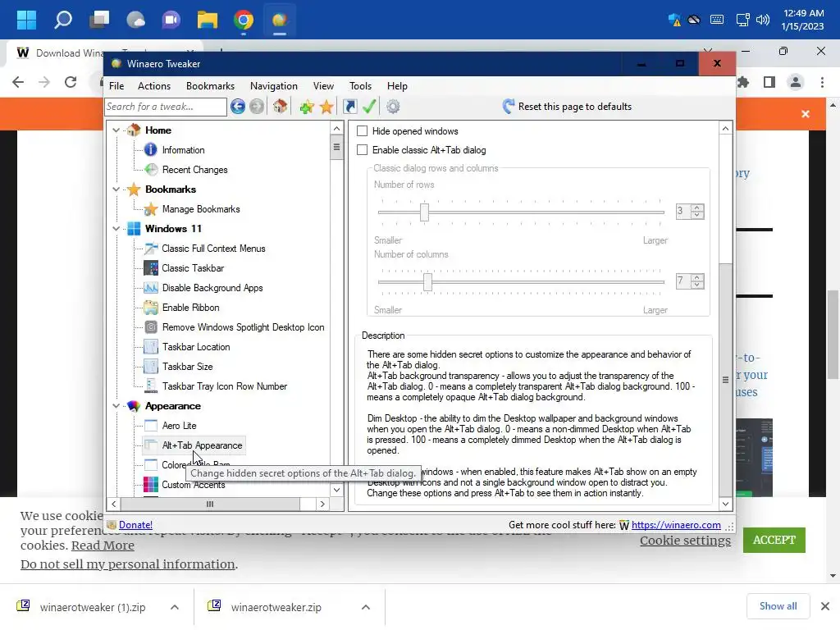The image size is (840, 630).
Task: Collapse the Home tree node
Action: pos(116,130)
